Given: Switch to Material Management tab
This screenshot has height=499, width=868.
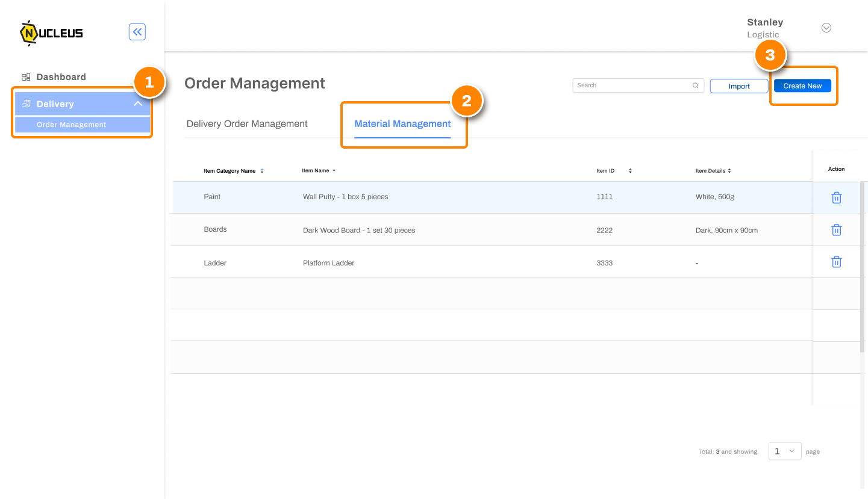Looking at the screenshot, I should [402, 123].
